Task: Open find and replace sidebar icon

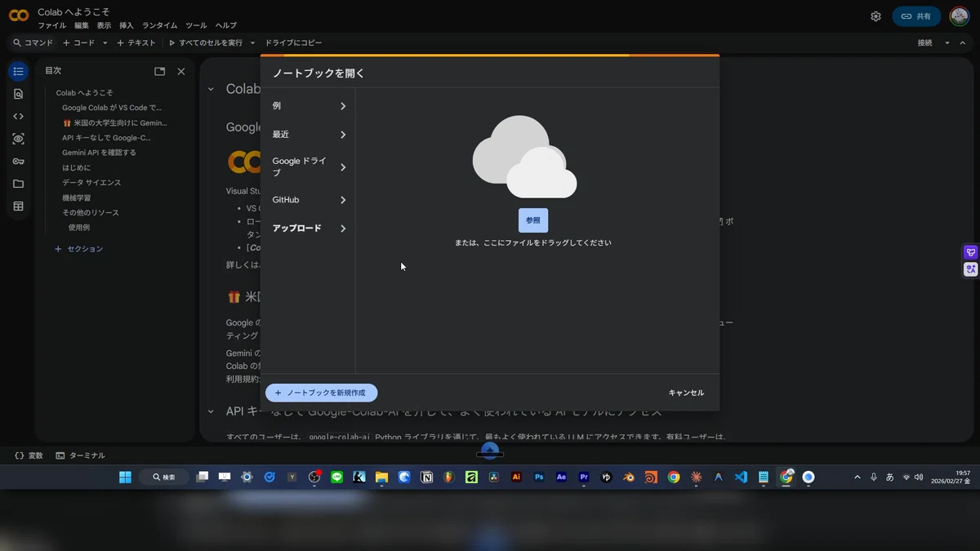Action: pos(18,94)
